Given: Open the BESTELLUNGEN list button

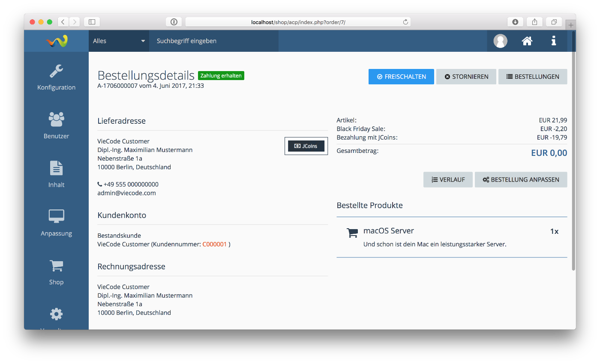Looking at the screenshot, I should tap(533, 77).
